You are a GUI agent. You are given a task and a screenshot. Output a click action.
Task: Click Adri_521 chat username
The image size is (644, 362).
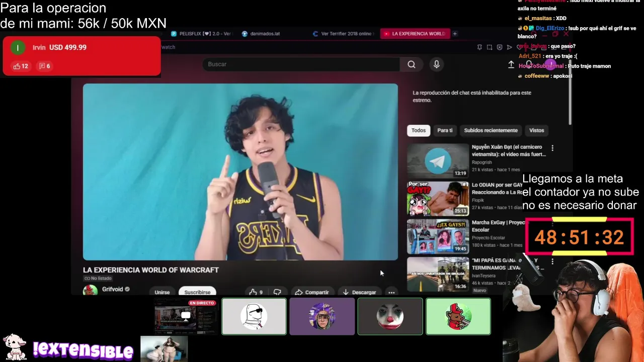click(530, 56)
